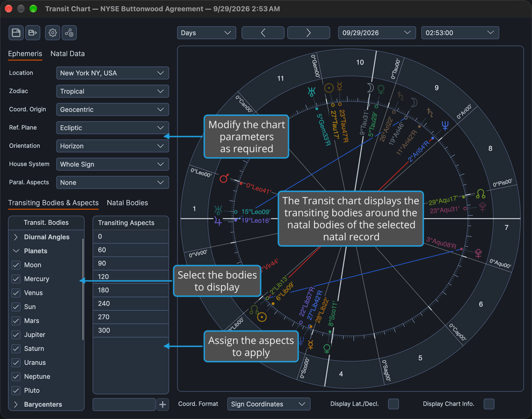Image resolution: width=532 pixels, height=419 pixels.
Task: Expand the Barycenters group
Action: click(x=16, y=405)
